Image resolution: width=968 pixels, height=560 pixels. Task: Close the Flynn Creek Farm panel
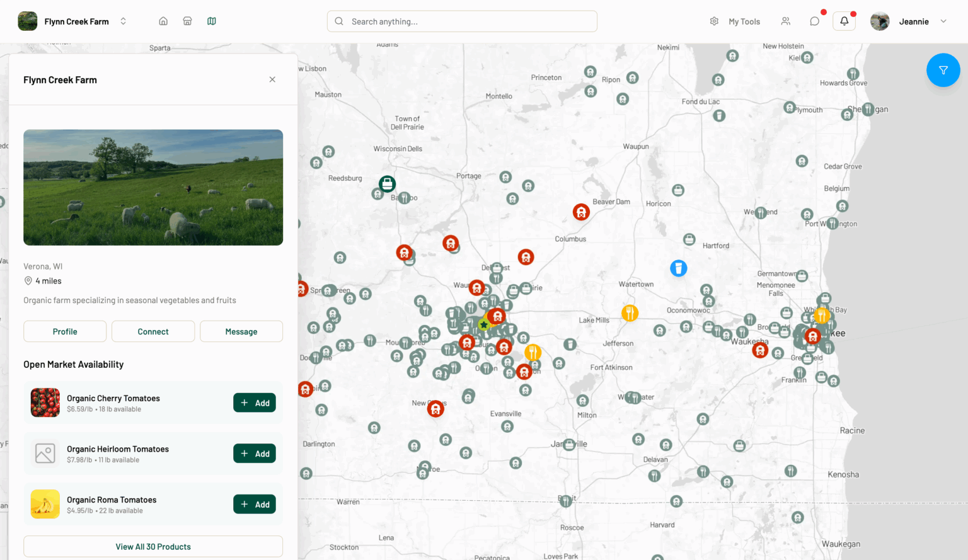pyautogui.click(x=272, y=79)
